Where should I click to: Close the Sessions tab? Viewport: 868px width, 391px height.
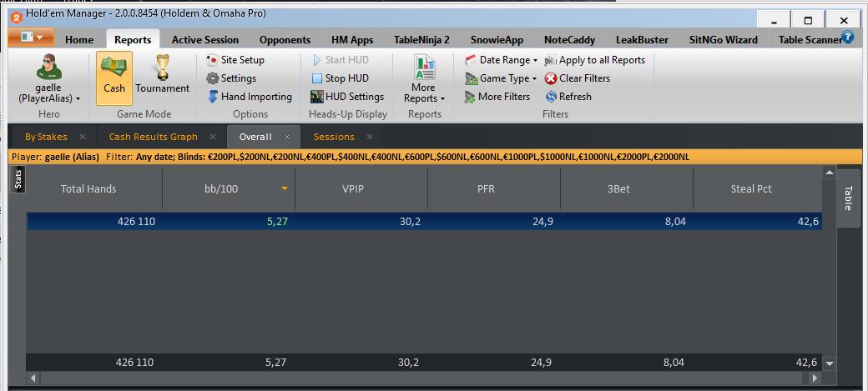pos(370,137)
